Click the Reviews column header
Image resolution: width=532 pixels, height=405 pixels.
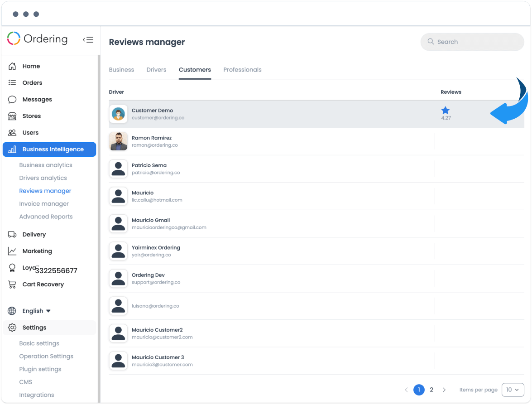[451, 92]
